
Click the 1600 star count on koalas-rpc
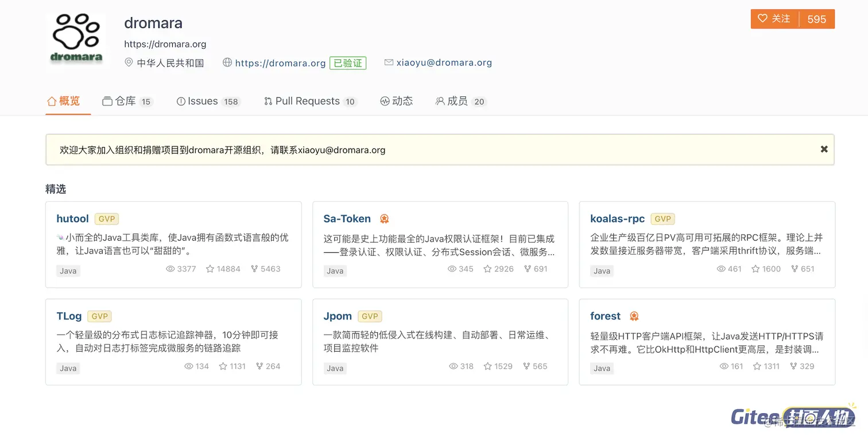tap(772, 268)
